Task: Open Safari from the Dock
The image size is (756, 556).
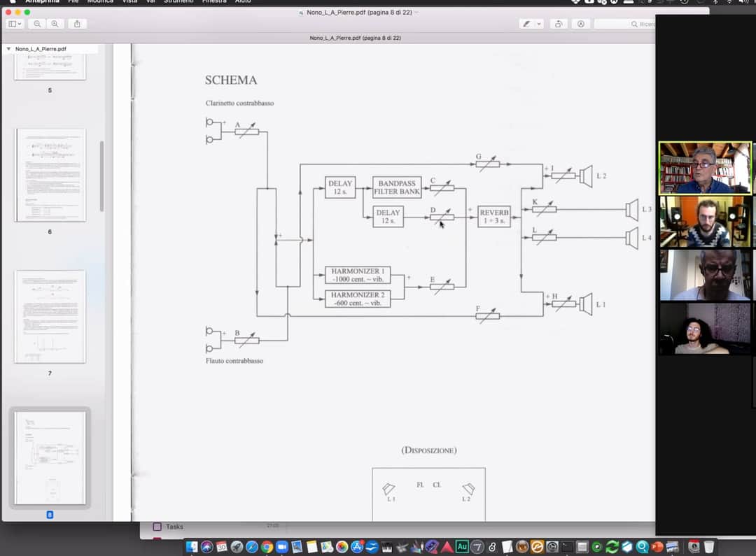Action: [252, 546]
